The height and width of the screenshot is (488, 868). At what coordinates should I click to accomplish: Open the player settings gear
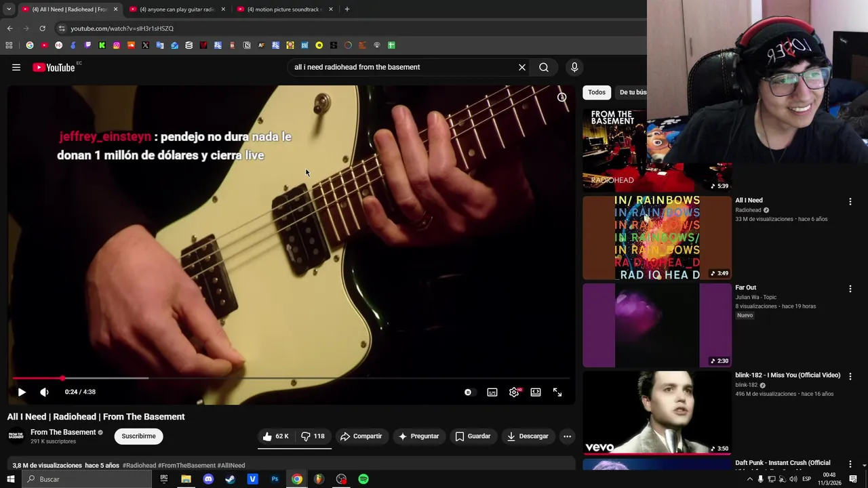pos(514,392)
